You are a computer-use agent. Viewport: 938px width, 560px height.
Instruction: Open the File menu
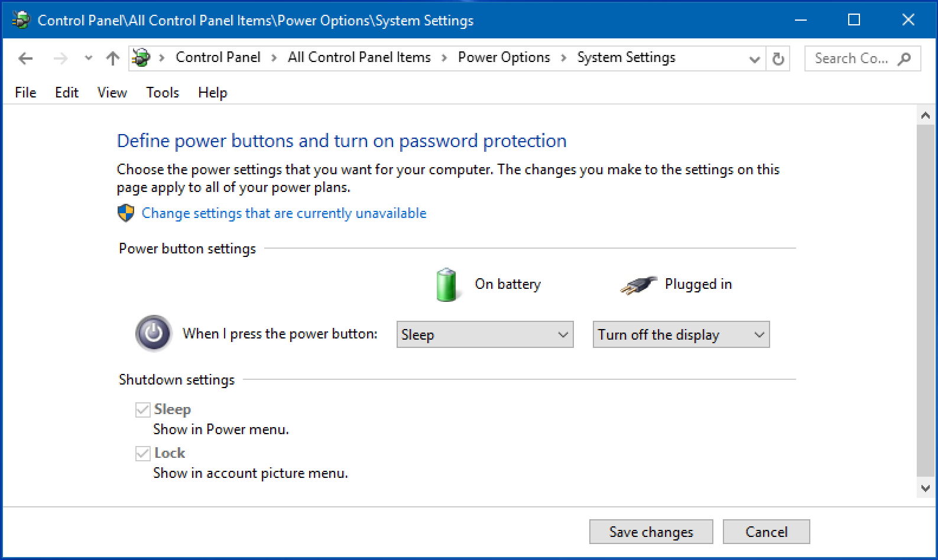coord(25,92)
